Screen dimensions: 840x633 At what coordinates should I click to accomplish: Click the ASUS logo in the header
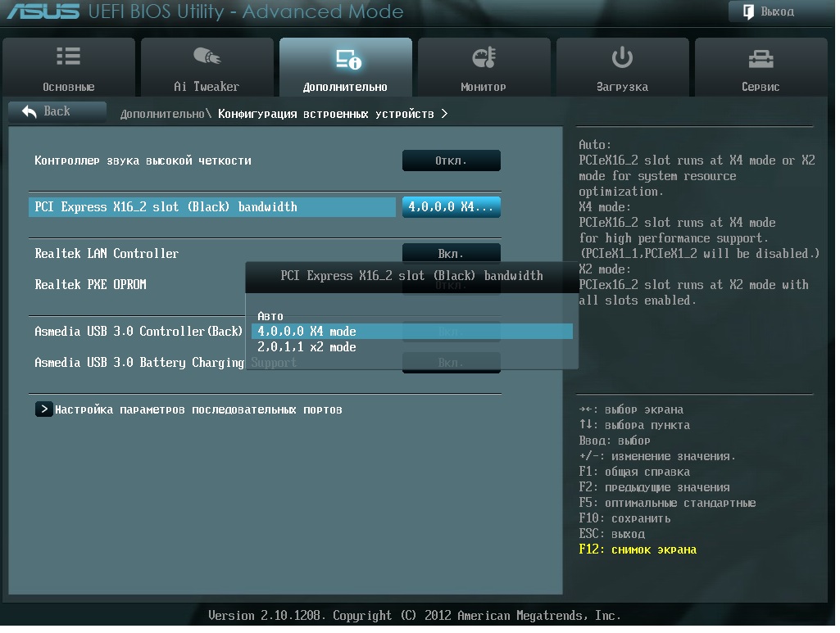[43, 11]
